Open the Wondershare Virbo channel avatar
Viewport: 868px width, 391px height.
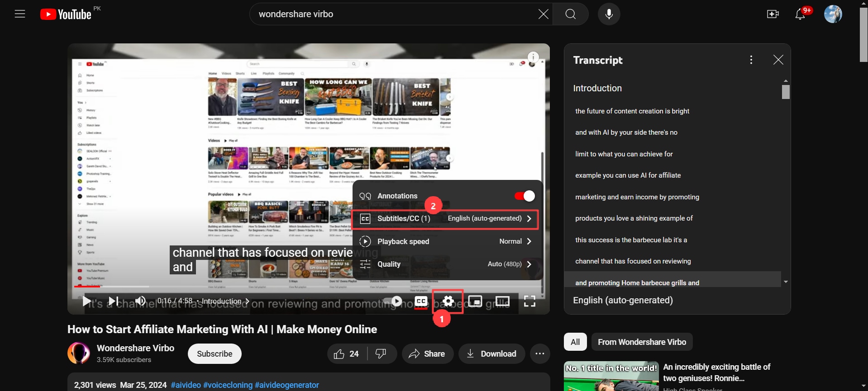79,353
